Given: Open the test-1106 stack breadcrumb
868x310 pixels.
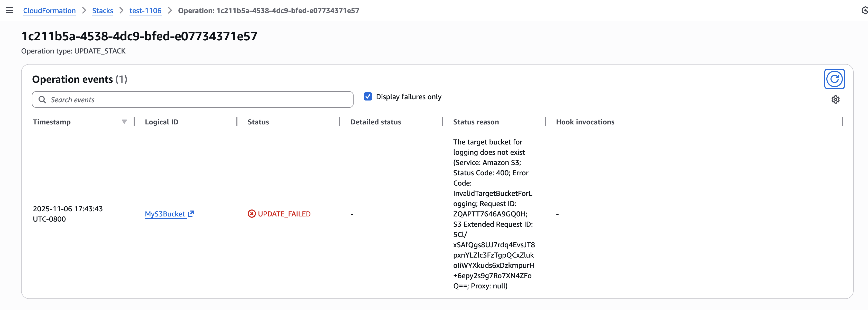Looking at the screenshot, I should point(145,11).
